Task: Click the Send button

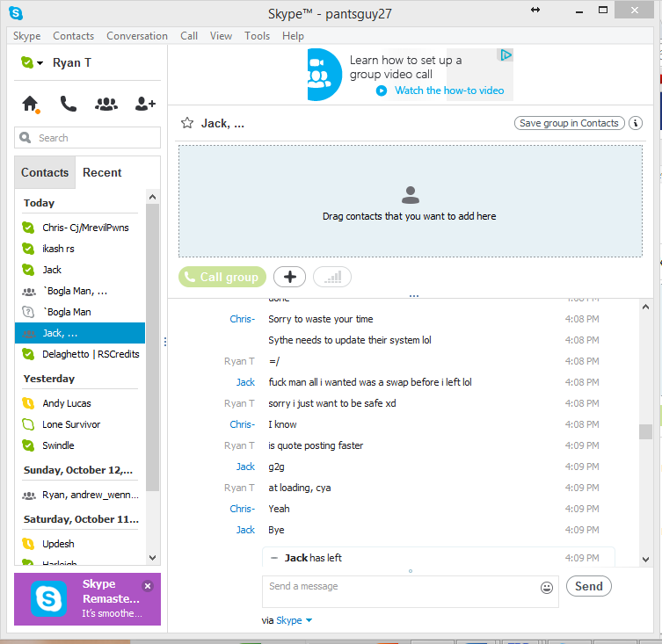Action: click(x=588, y=586)
